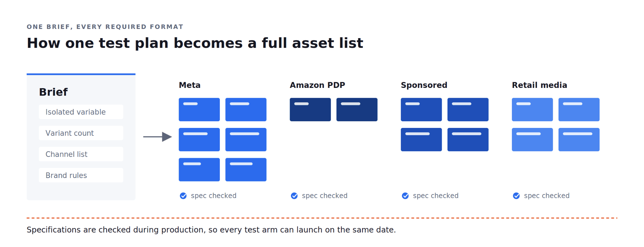
Task: Click the first dark navy Amazon PDP card
Action: coord(310,110)
